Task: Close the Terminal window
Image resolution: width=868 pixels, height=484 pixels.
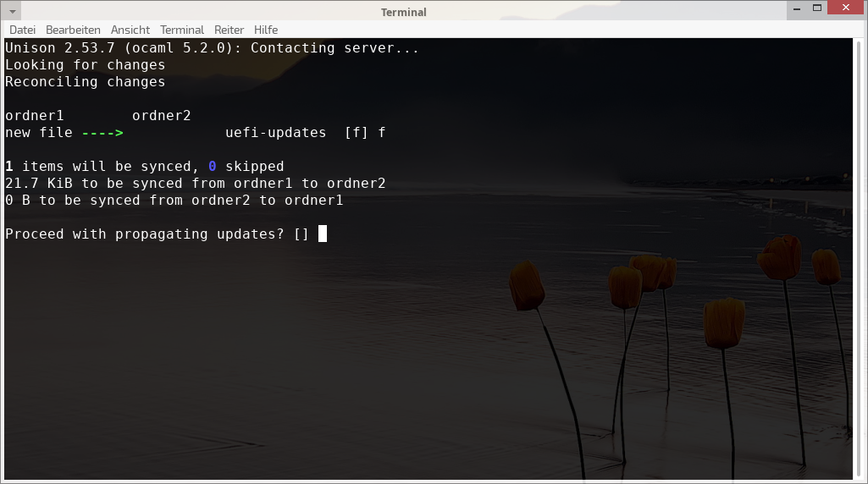Action: [846, 8]
